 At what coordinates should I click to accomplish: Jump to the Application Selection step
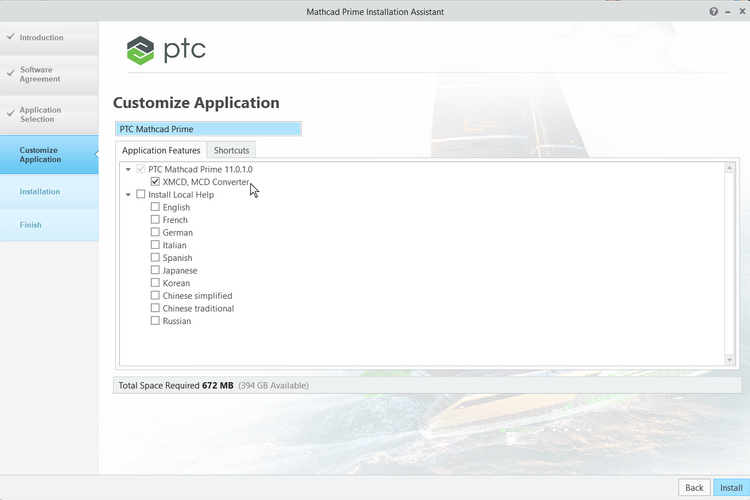[x=40, y=115]
